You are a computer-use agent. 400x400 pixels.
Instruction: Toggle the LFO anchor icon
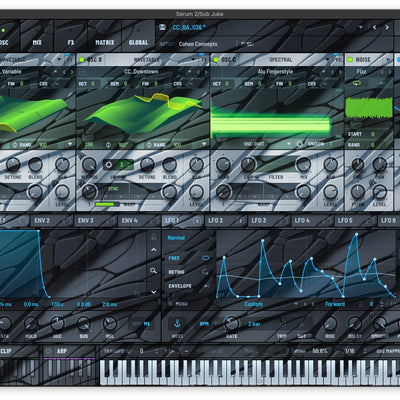[177, 323]
